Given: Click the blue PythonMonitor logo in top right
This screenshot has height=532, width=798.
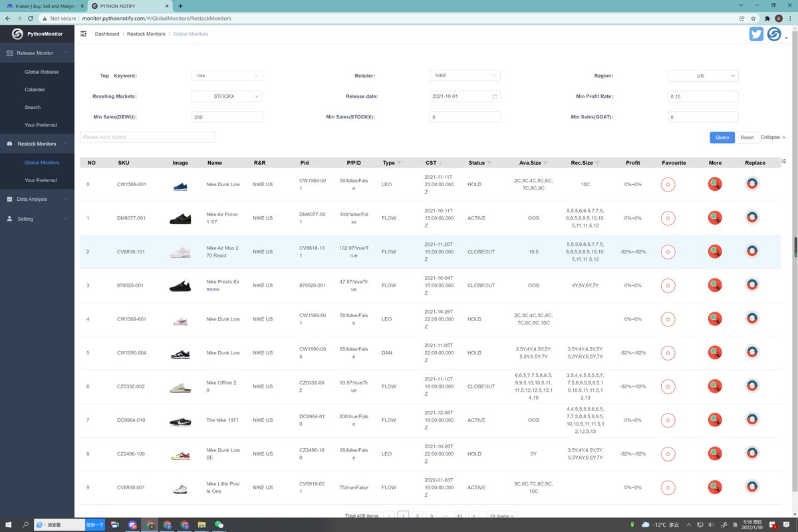Looking at the screenshot, I should (774, 34).
